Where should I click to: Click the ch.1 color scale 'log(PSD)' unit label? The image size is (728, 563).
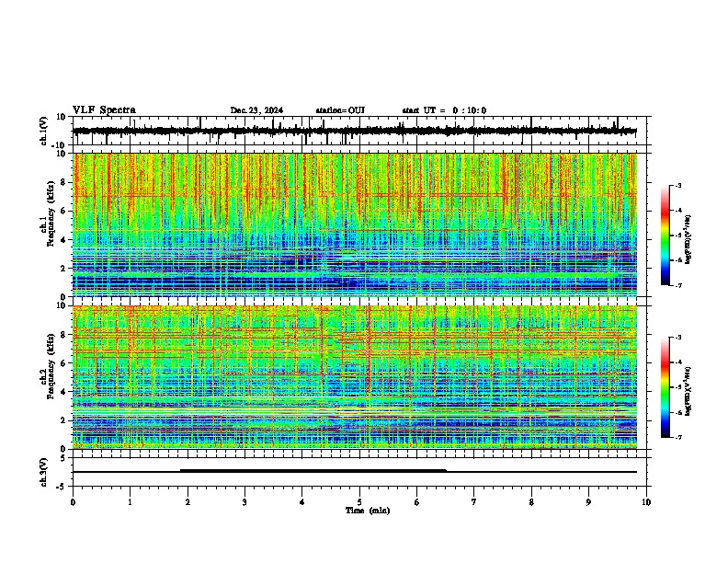pos(688,240)
